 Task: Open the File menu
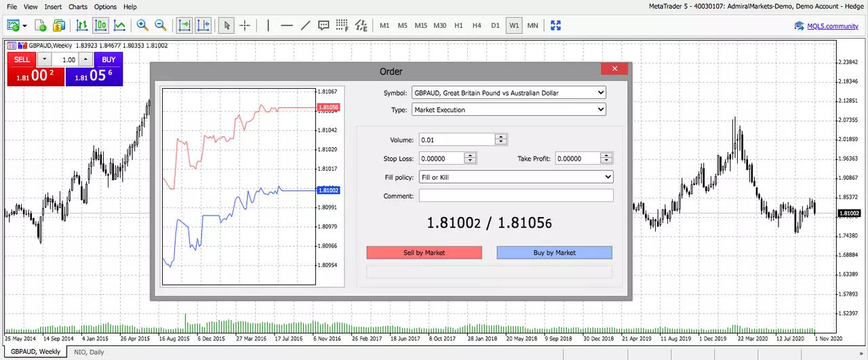(12, 7)
